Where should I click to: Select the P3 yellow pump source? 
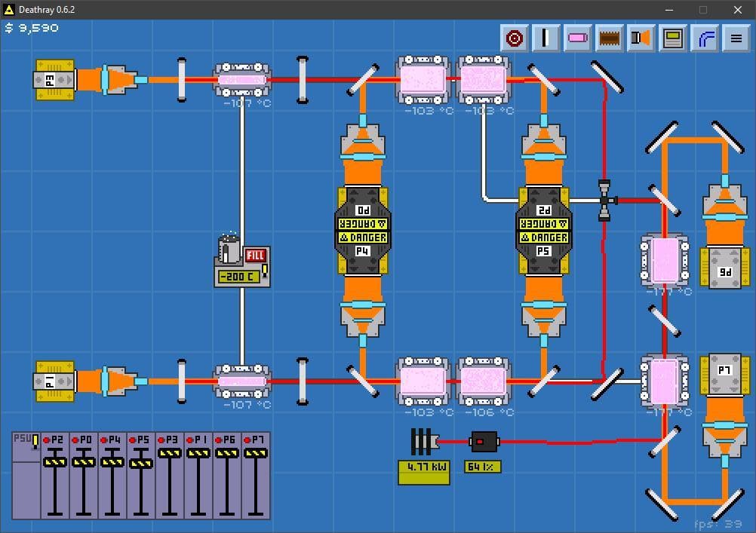point(54,79)
